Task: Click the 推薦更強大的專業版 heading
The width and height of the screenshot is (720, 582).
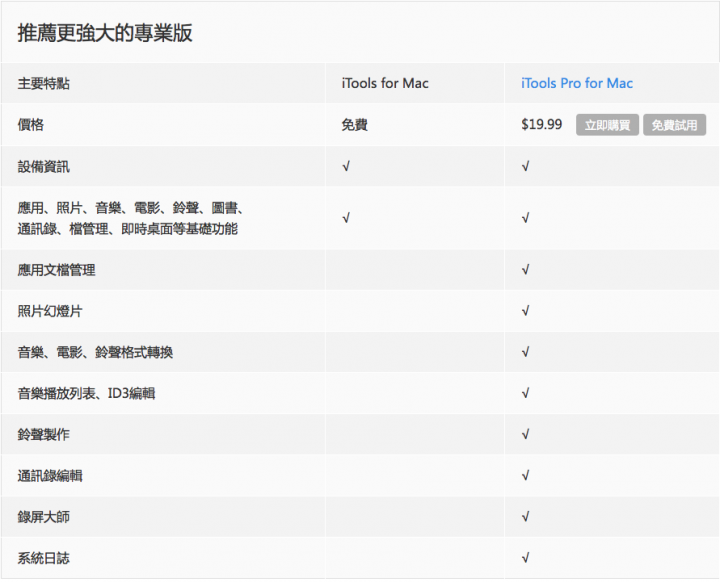Action: 105,33
